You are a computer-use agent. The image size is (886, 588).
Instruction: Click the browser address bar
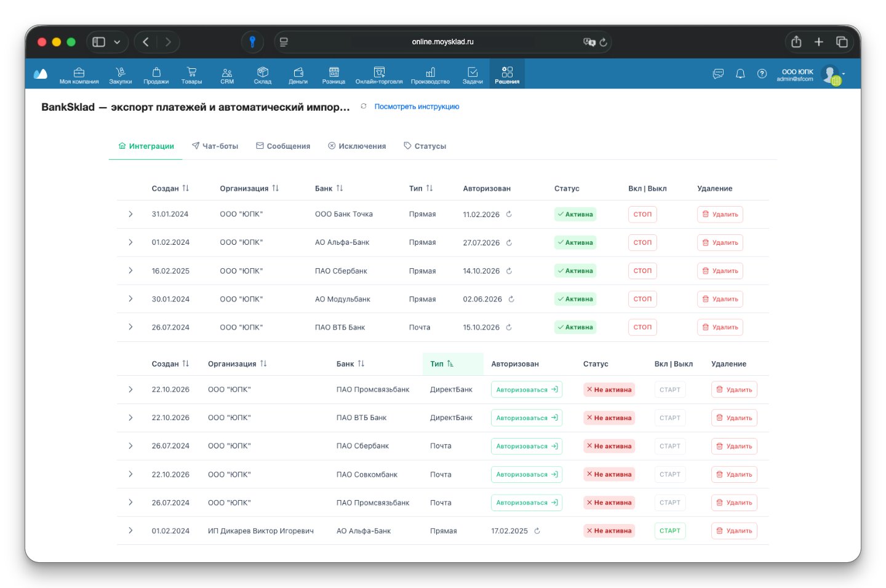click(442, 42)
